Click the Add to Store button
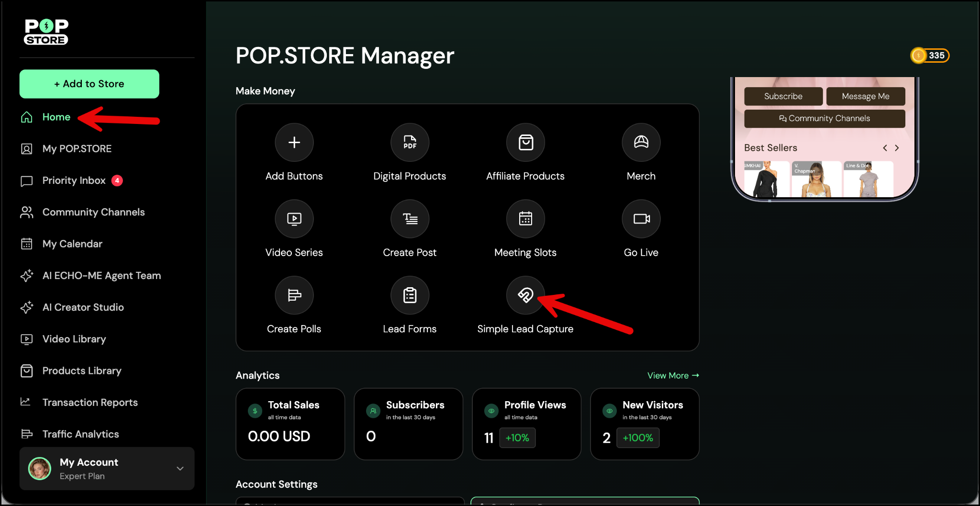Screen dimensions: 980x506 tap(89, 84)
